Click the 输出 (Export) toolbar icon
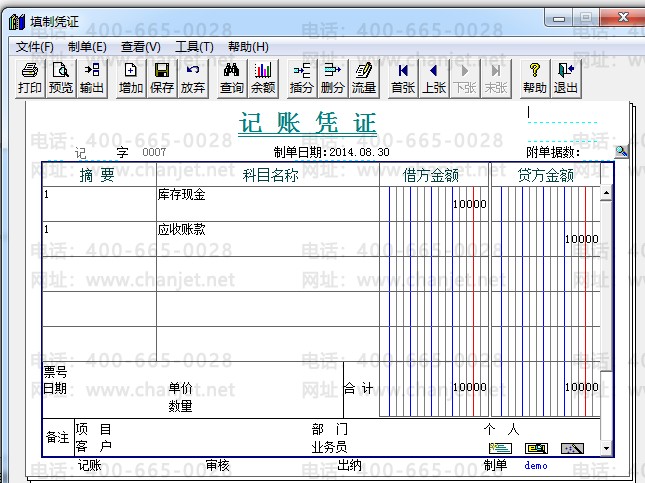 [92, 77]
